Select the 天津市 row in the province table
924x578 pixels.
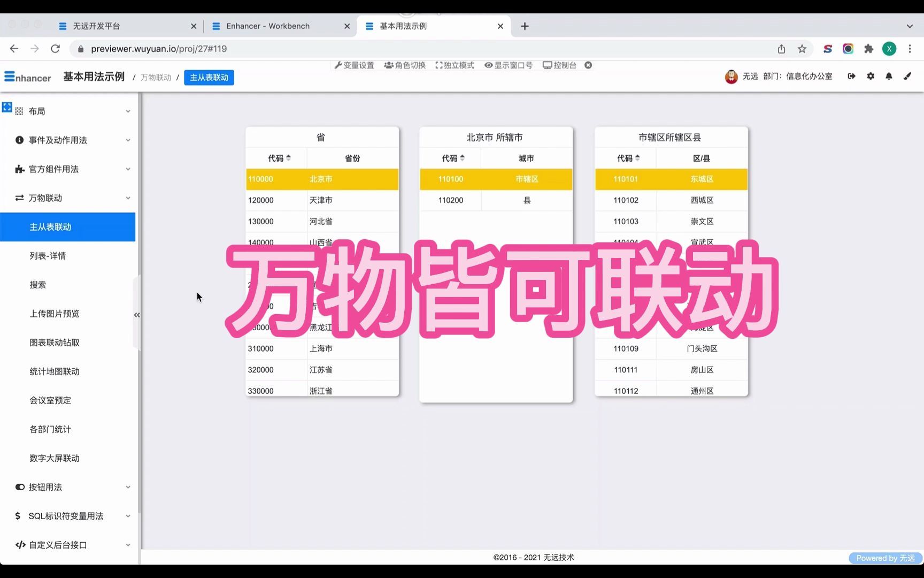[x=321, y=200]
